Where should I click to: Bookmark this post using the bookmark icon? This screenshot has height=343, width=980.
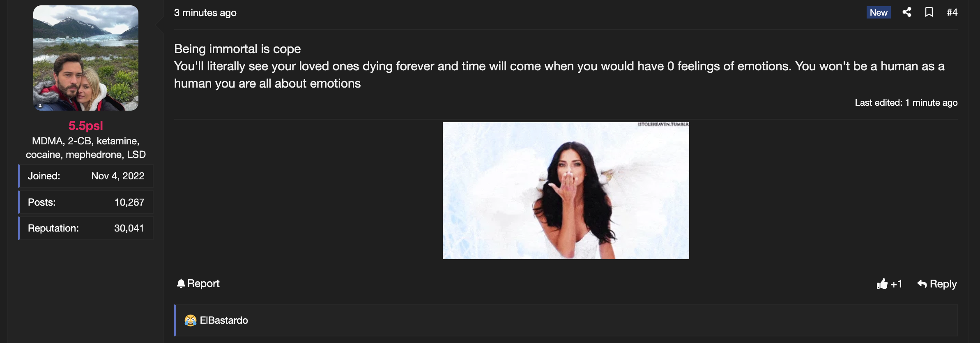point(929,12)
